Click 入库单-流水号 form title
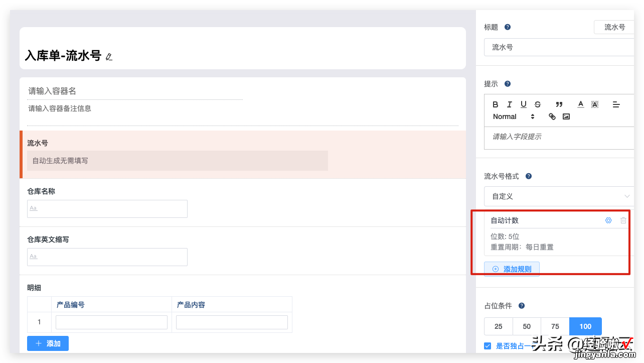The width and height of the screenshot is (644, 363). pyautogui.click(x=63, y=56)
